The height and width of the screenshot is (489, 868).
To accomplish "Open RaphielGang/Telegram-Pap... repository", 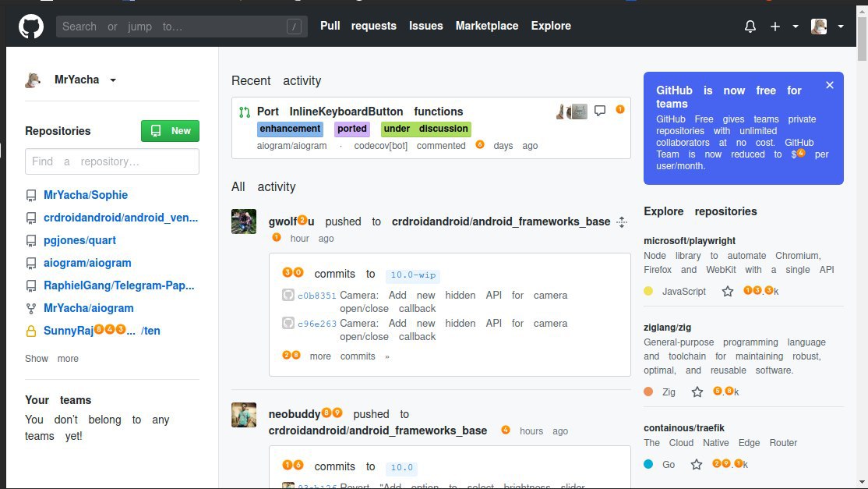I will click(x=119, y=285).
